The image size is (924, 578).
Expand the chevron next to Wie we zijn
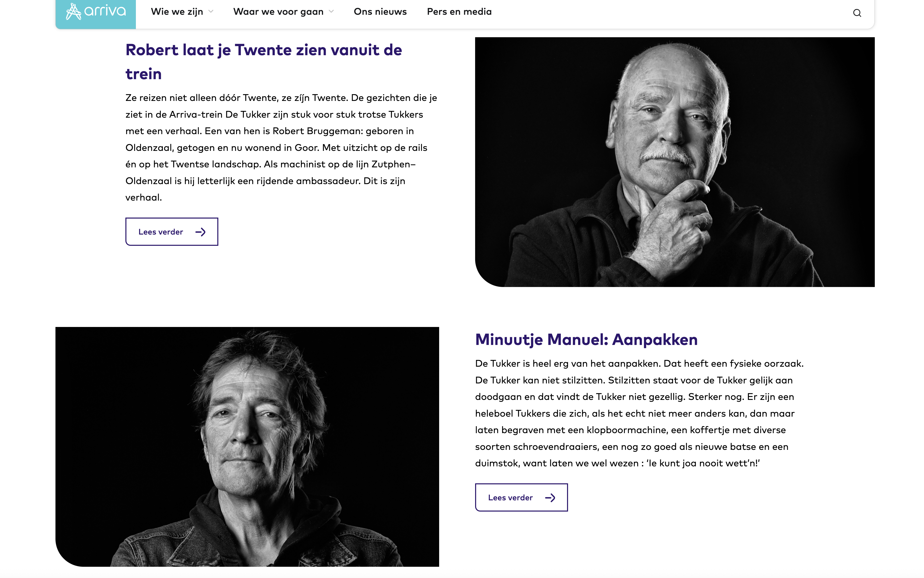click(x=211, y=12)
